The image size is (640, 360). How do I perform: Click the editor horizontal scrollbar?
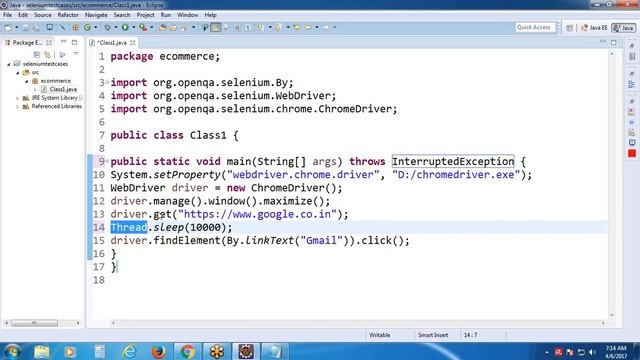tap(358, 323)
